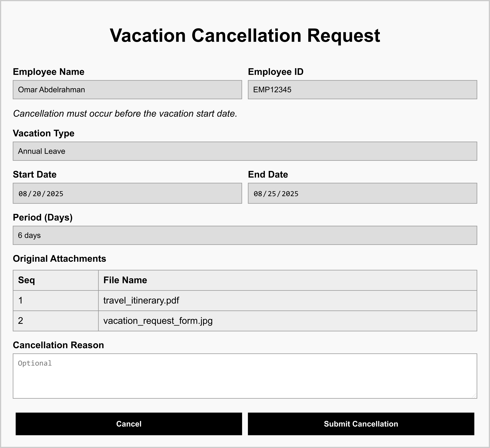The width and height of the screenshot is (490, 448).
Task: Click the Vacation Type field showing Annual Leave
Action: 245,151
